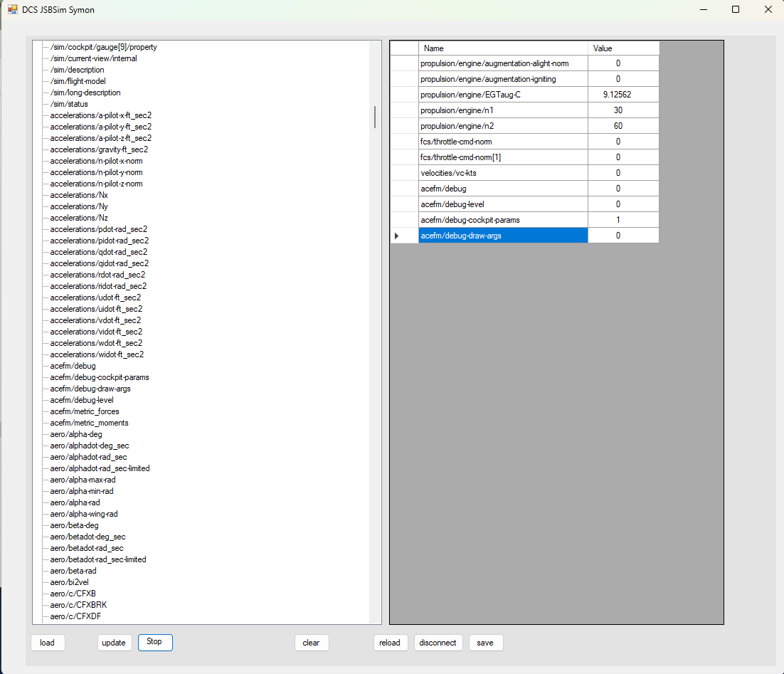Click the Value column header
The width and height of the screenshot is (784, 674).
(623, 48)
